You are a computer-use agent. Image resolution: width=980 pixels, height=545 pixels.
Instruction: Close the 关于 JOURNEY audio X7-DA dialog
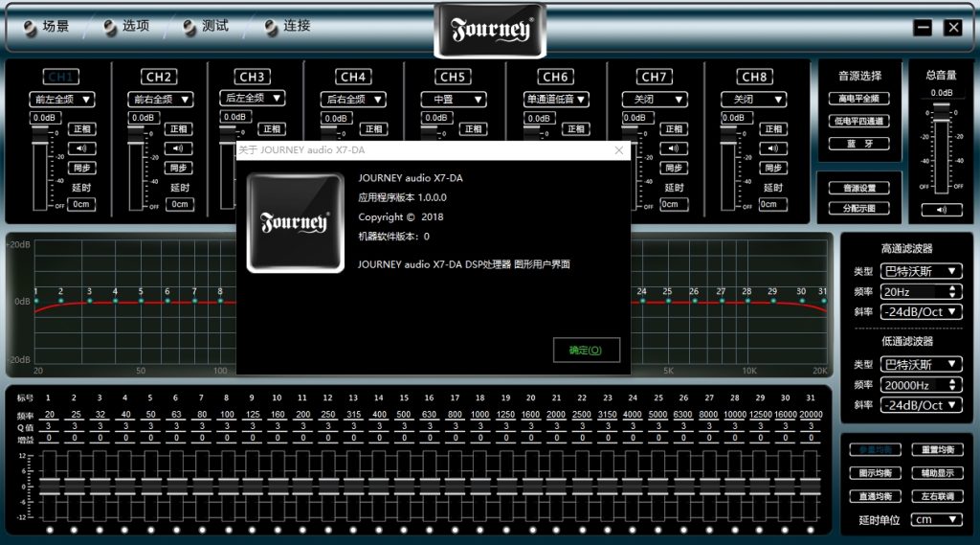[619, 150]
